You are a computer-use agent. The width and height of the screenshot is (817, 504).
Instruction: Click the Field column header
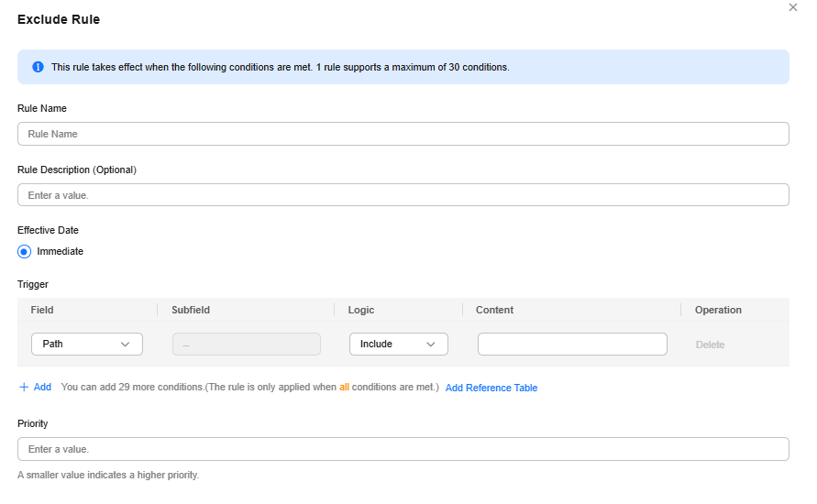point(42,310)
